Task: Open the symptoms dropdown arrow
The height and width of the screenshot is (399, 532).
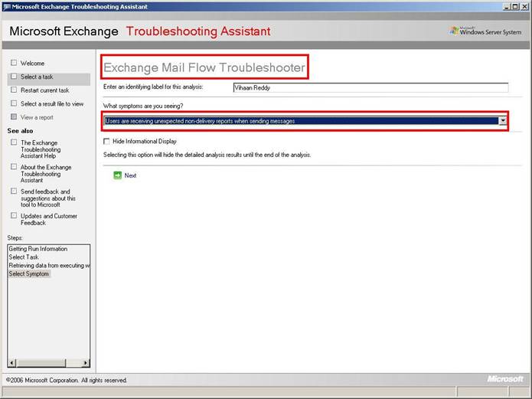Action: point(502,120)
